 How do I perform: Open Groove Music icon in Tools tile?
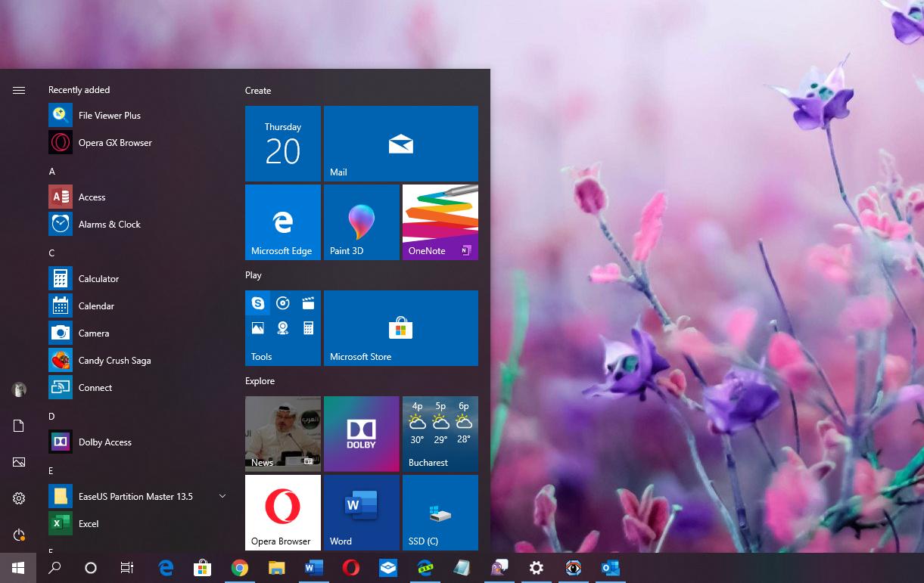coord(283,303)
